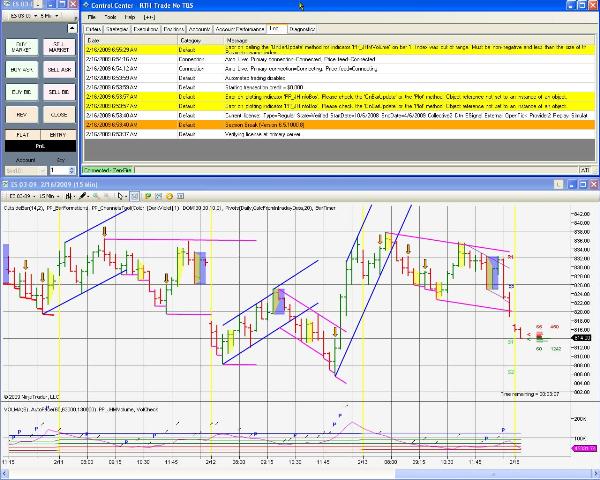Screen dimensions: 600x480
Task: Click the zoom in magnifier icon
Action: [x=96, y=196]
